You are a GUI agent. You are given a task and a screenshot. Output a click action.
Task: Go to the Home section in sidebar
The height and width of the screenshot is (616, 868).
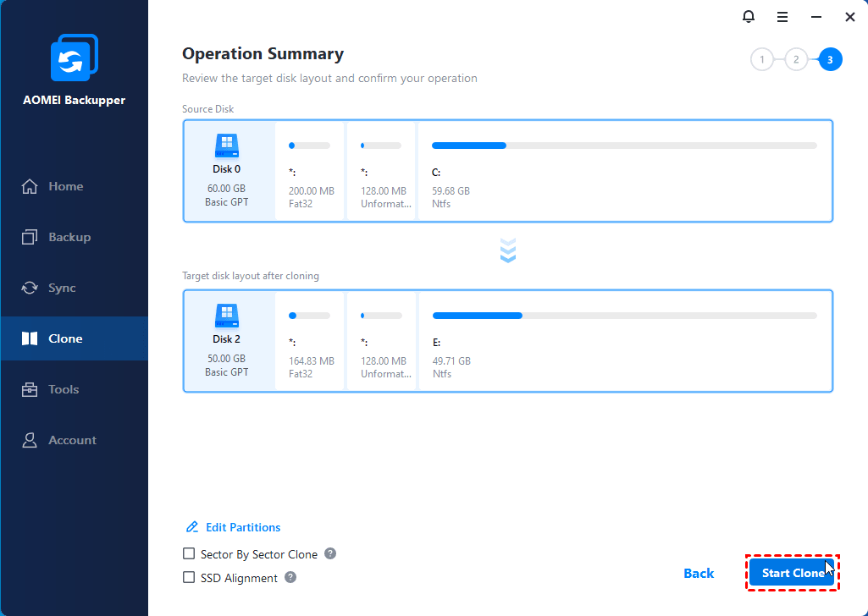[65, 186]
